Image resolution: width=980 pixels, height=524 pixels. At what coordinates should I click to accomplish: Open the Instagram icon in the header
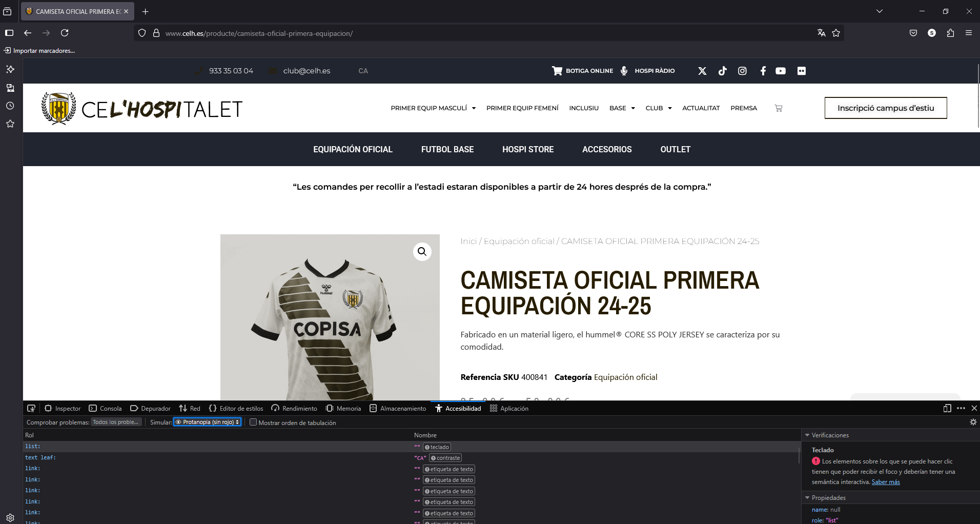[742, 71]
